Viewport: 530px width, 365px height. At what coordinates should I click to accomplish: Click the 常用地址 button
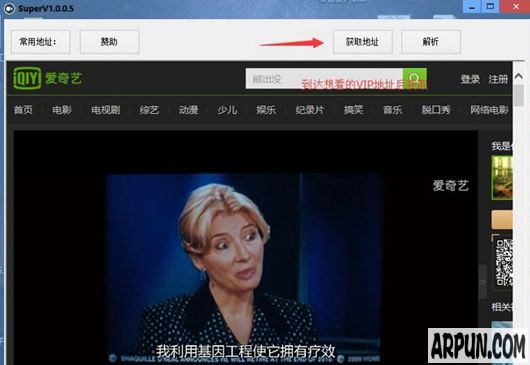point(41,42)
